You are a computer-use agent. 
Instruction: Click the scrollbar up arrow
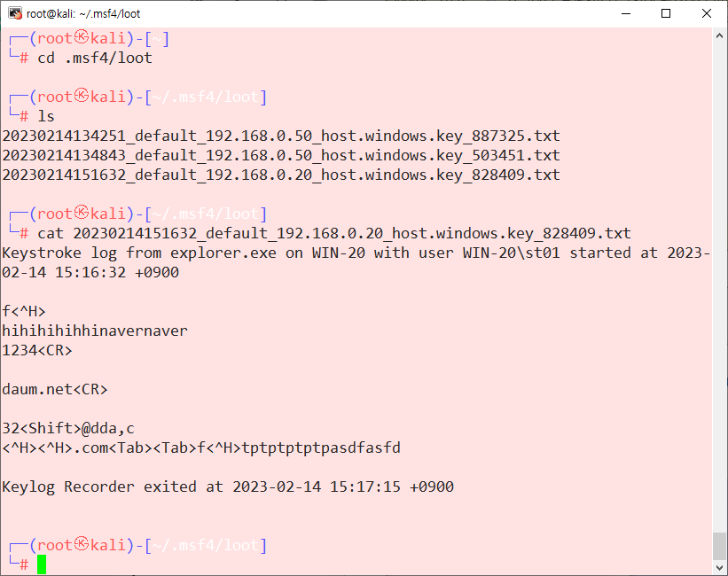(x=719, y=35)
